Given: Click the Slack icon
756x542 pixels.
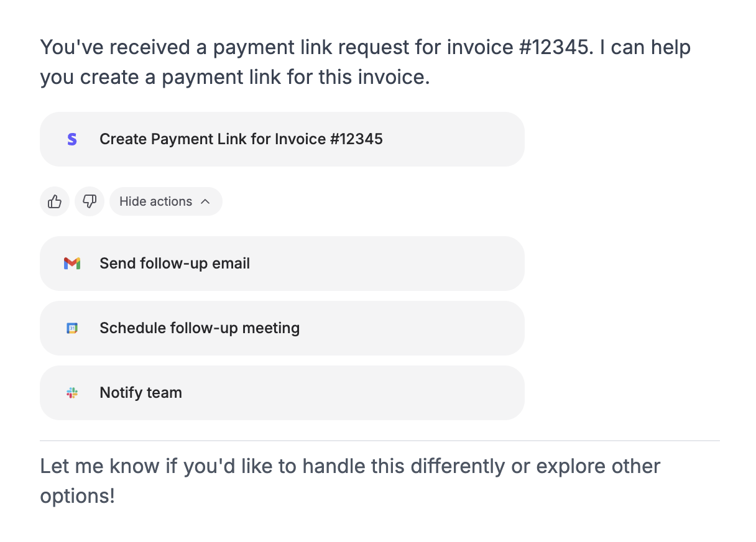Looking at the screenshot, I should tap(72, 393).
